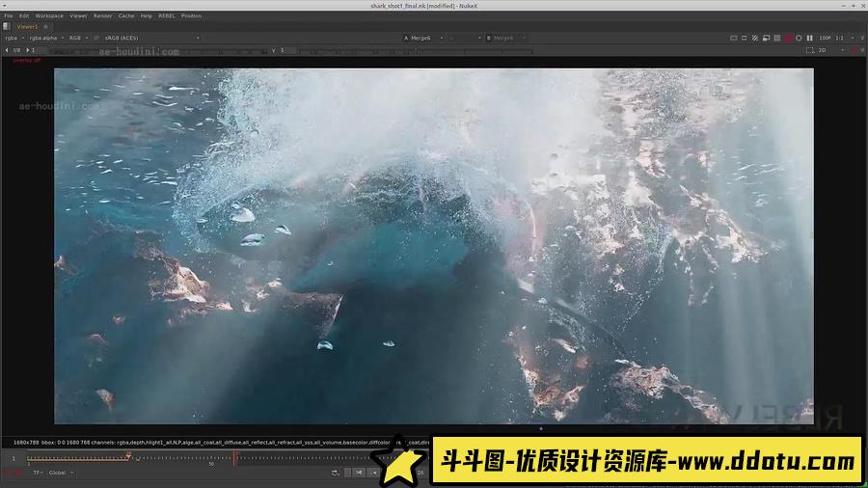Open the Position menu

[x=192, y=16]
